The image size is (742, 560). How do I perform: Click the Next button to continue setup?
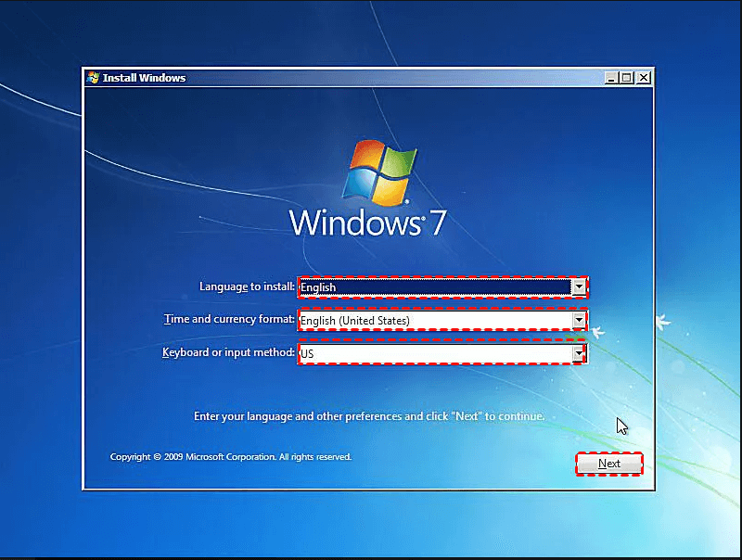tap(609, 464)
